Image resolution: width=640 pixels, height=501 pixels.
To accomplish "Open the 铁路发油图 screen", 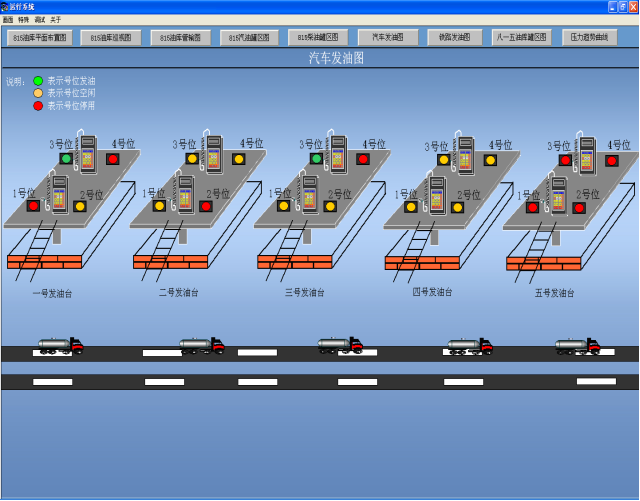I will point(455,38).
